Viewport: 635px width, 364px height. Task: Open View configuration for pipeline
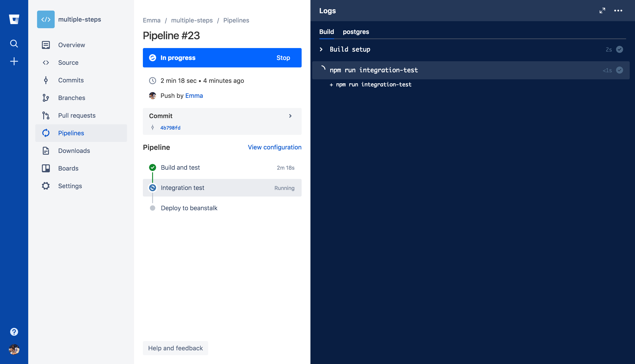[x=274, y=147]
